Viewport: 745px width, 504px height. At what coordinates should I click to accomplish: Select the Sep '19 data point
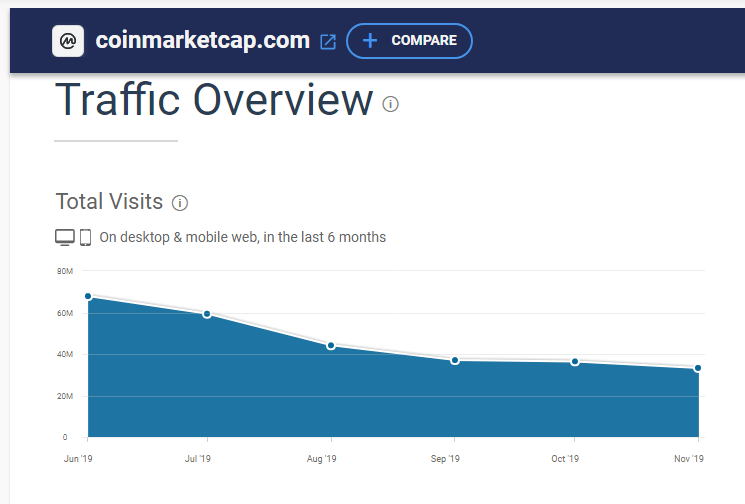[x=455, y=361]
